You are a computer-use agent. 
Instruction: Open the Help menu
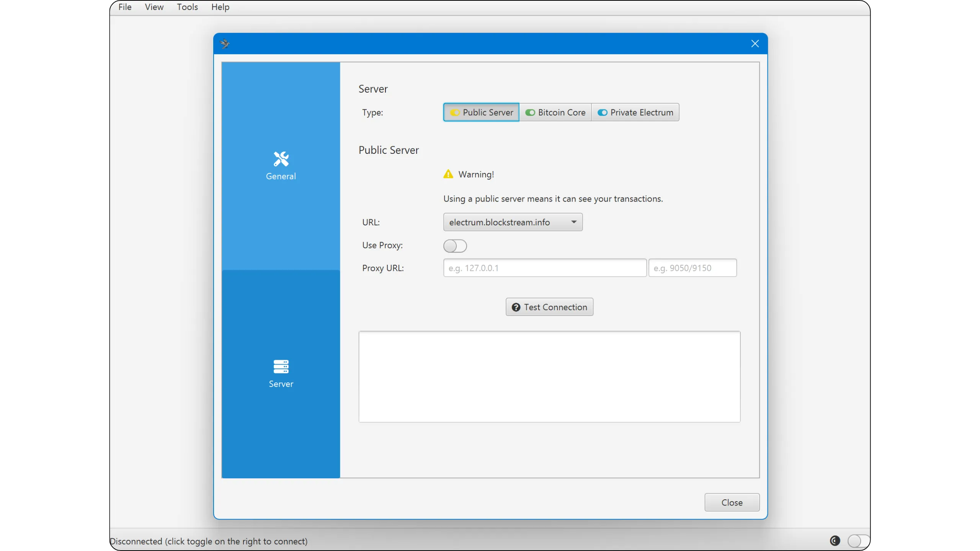point(220,7)
